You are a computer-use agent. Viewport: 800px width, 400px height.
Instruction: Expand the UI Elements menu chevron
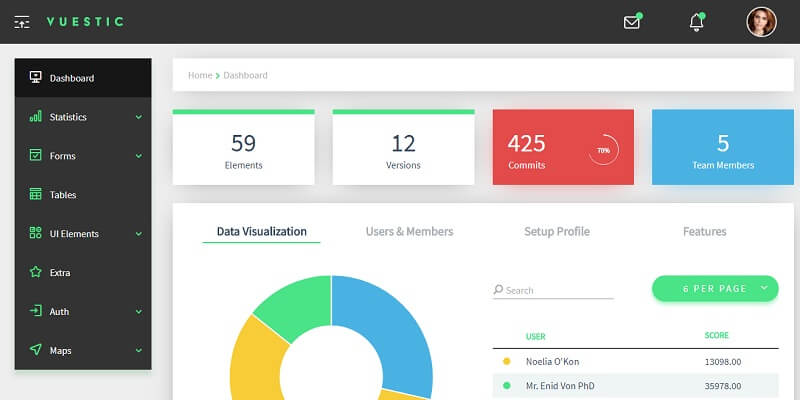point(139,234)
